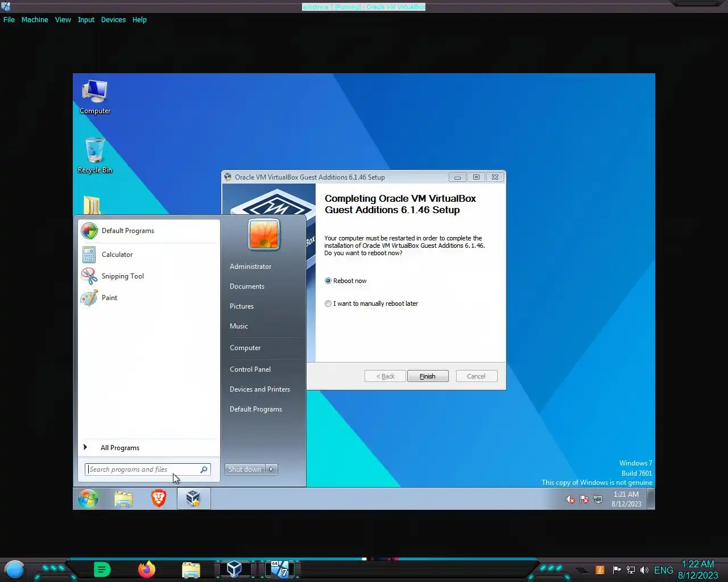The width and height of the screenshot is (728, 582).
Task: Click the guest clock showing 1:21 AM
Action: [x=626, y=499]
